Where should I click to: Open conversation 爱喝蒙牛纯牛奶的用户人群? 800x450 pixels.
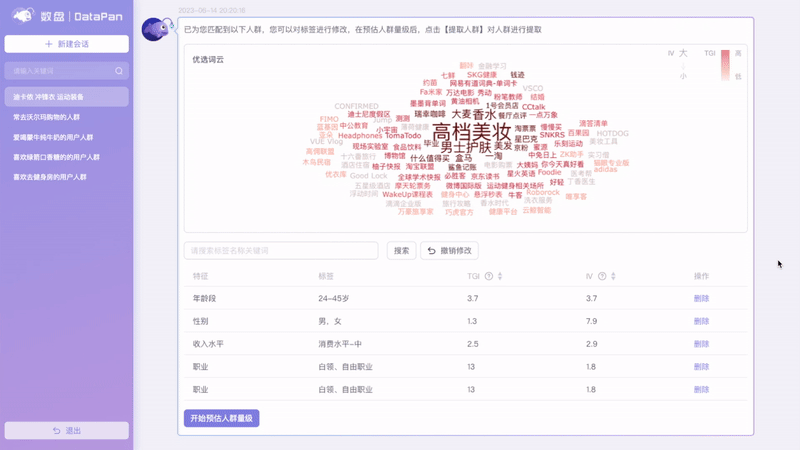click(x=53, y=137)
